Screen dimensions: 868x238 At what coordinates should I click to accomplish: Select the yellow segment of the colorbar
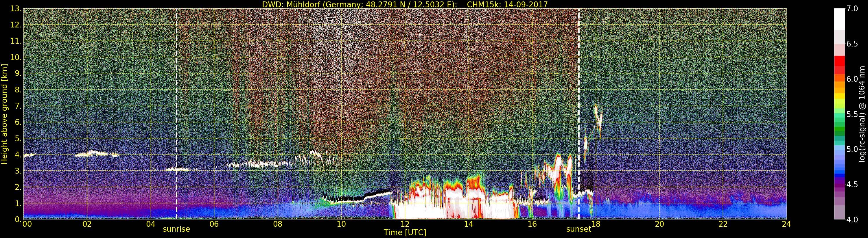coord(839,96)
